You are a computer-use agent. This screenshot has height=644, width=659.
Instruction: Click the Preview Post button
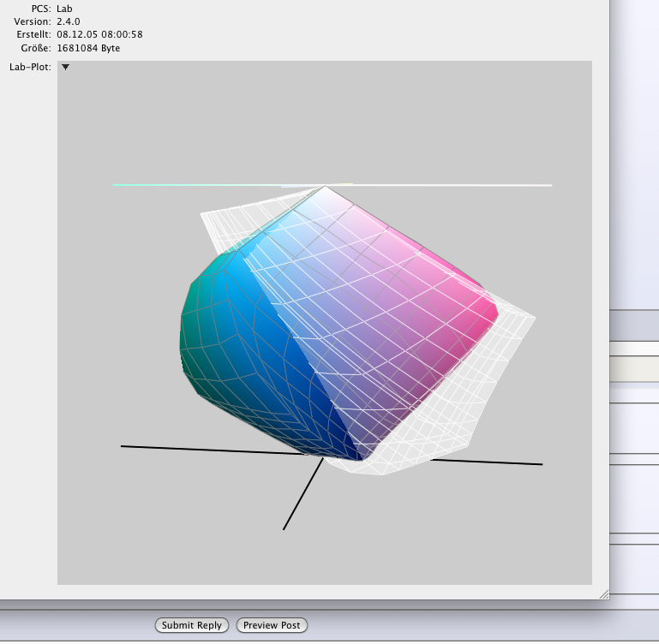pos(272,625)
